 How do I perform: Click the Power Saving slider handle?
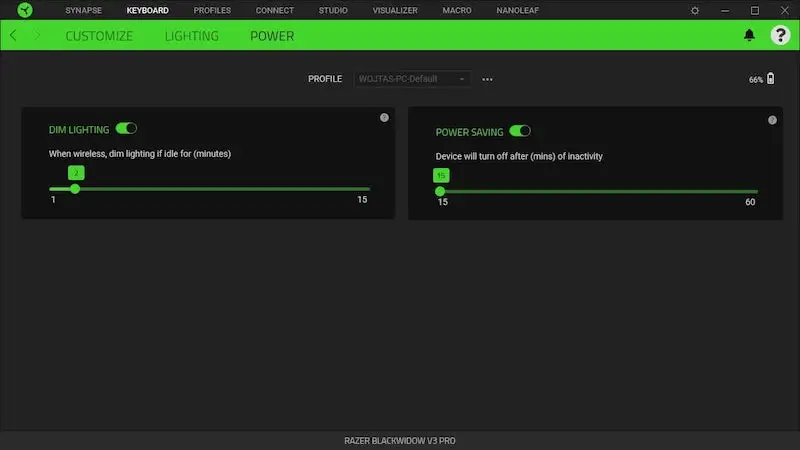(440, 191)
